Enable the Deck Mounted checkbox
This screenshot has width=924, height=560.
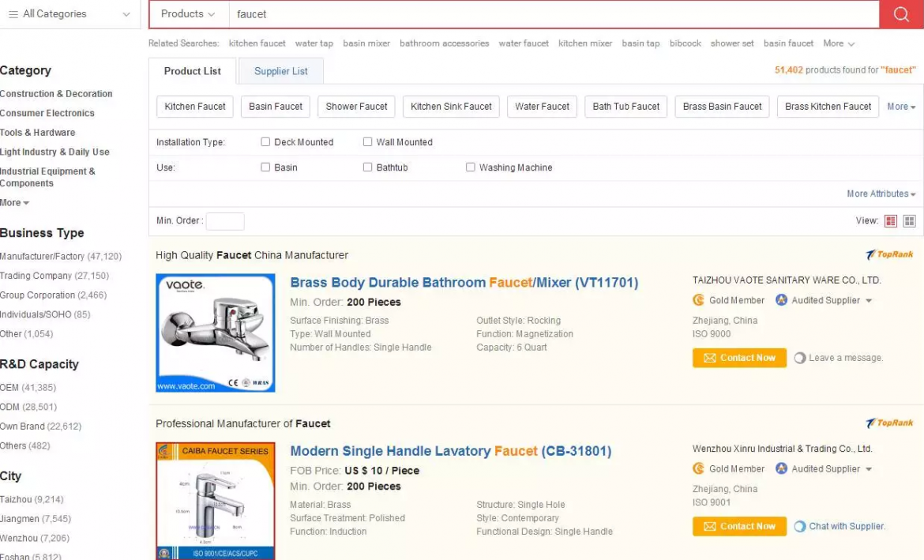[265, 142]
